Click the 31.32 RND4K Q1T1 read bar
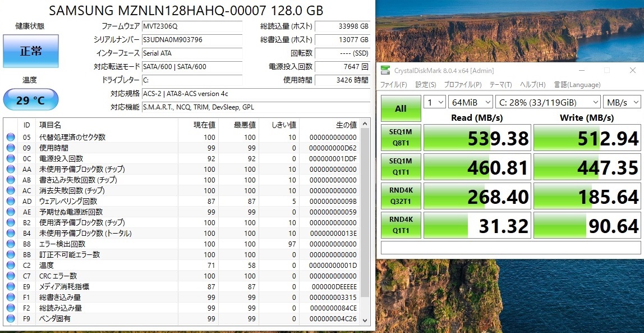The width and height of the screenshot is (644, 333). [x=477, y=225]
